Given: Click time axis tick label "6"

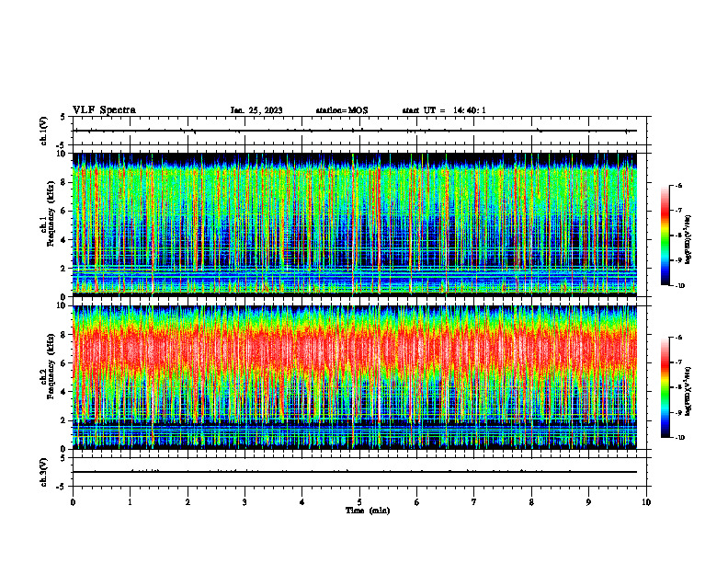Looking at the screenshot, I should click(x=417, y=502).
